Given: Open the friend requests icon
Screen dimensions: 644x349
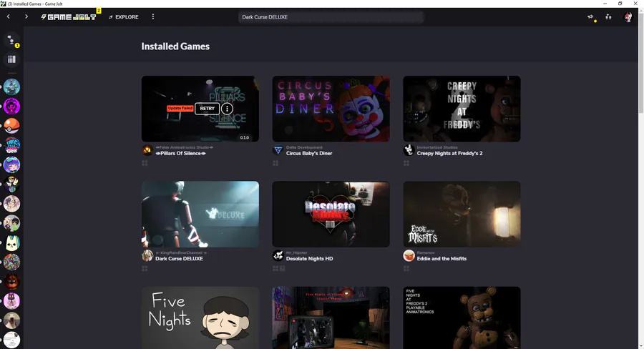Looking at the screenshot, I should (x=608, y=17).
